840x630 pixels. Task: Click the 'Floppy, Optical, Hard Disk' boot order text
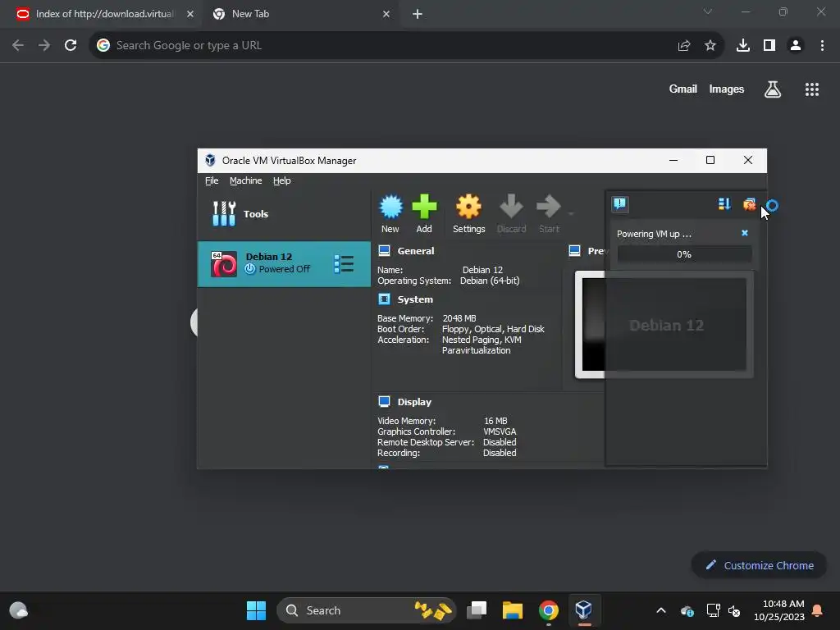point(493,329)
